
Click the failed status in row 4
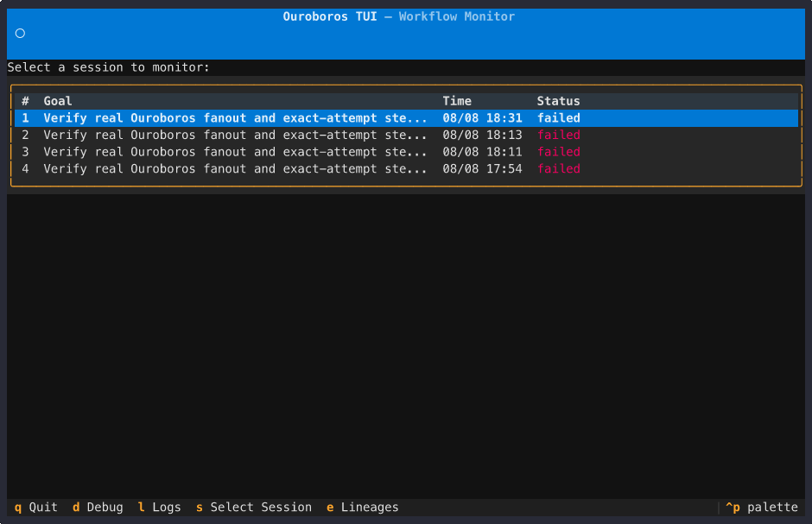point(558,168)
